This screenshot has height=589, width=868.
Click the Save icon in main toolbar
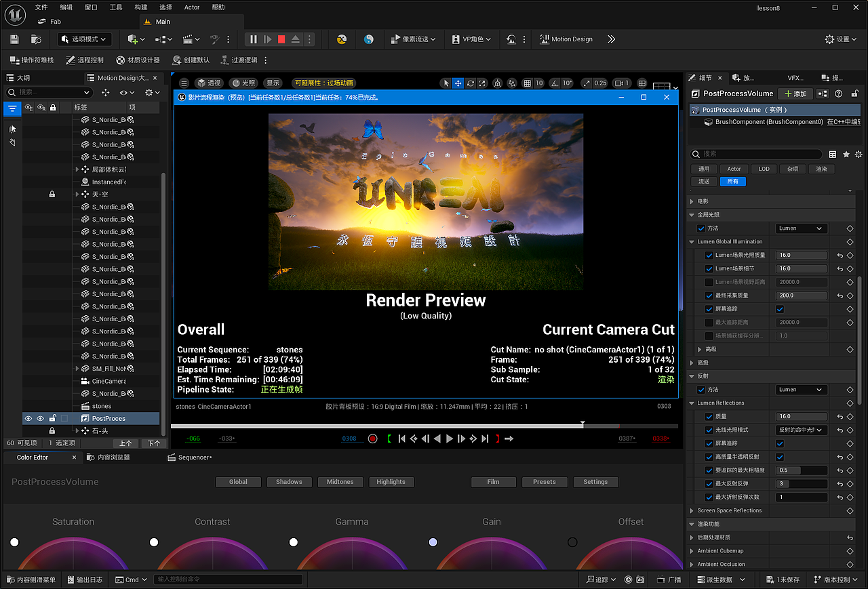(14, 39)
